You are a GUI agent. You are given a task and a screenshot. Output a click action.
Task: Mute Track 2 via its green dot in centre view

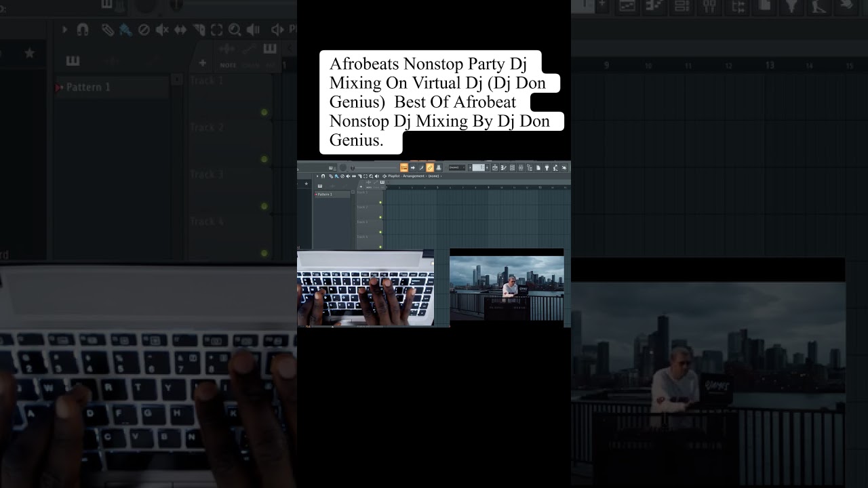(380, 217)
